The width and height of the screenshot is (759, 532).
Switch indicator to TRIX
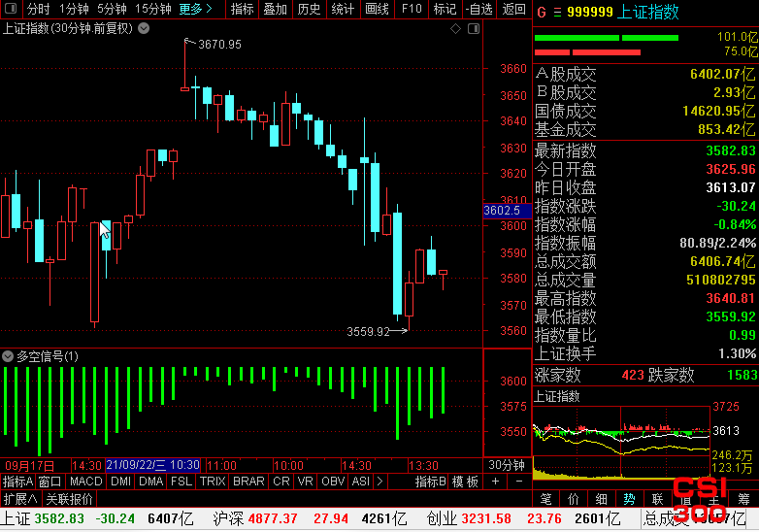(213, 482)
